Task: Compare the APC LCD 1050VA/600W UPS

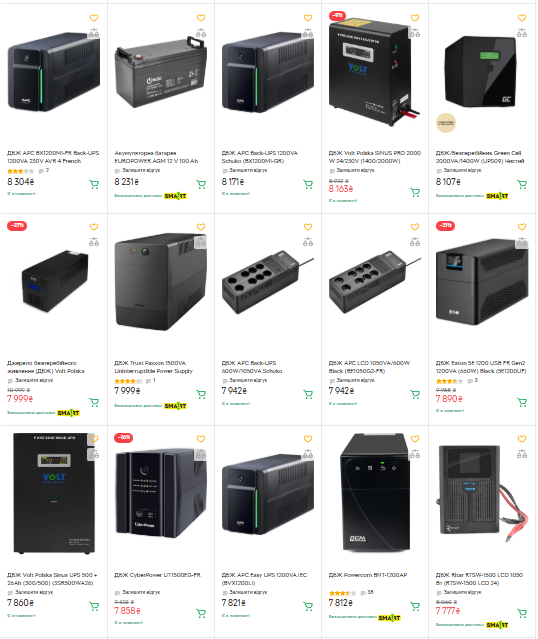Action: [x=415, y=242]
